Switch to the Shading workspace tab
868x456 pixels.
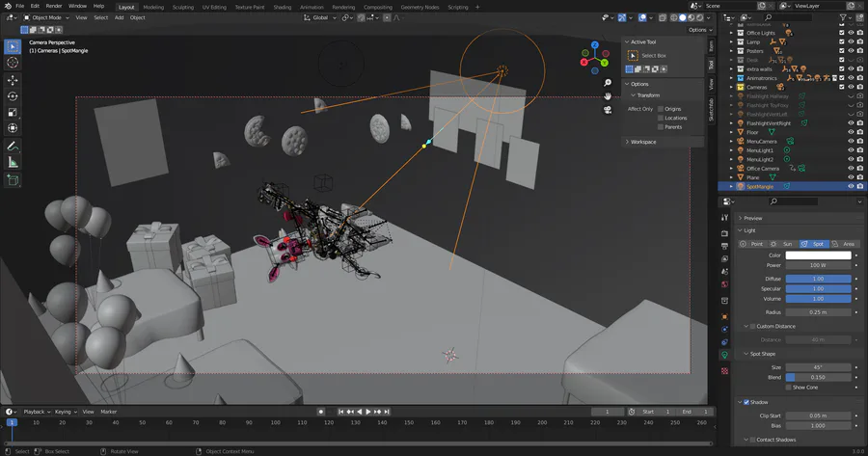click(283, 7)
